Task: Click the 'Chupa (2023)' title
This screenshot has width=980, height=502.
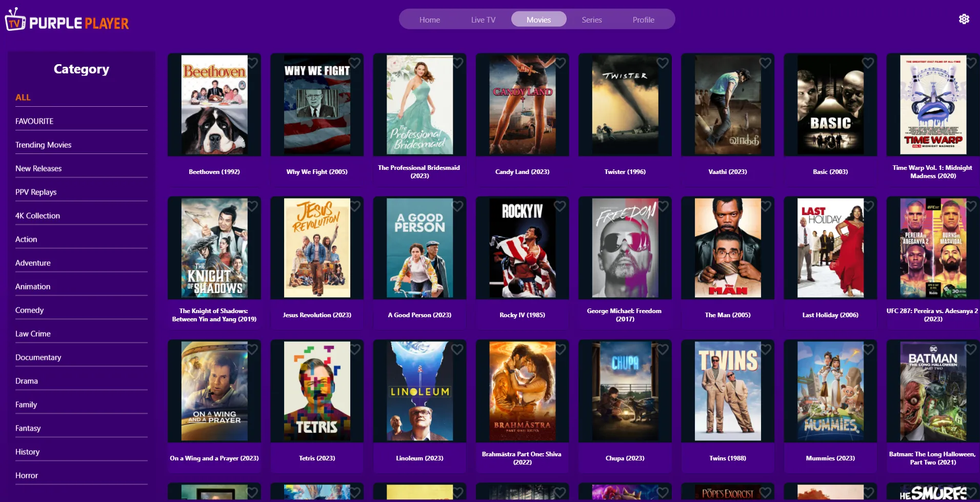Action: pyautogui.click(x=625, y=458)
